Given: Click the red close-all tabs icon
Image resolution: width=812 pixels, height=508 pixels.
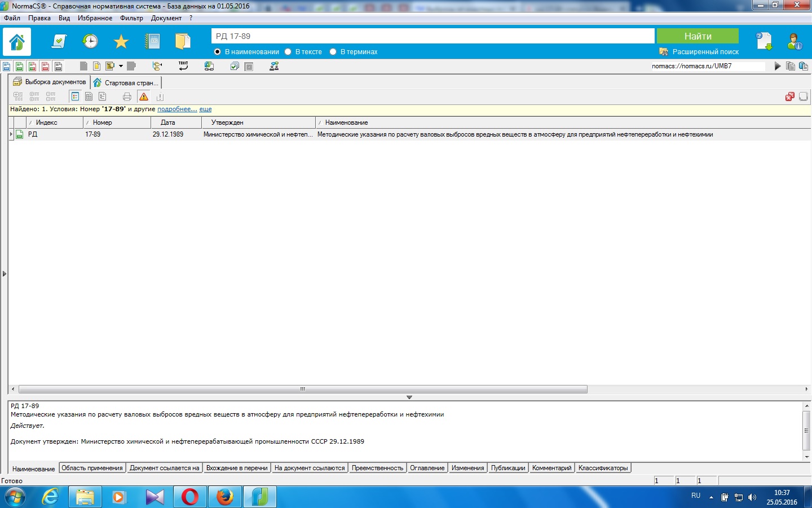Looking at the screenshot, I should click(x=789, y=97).
